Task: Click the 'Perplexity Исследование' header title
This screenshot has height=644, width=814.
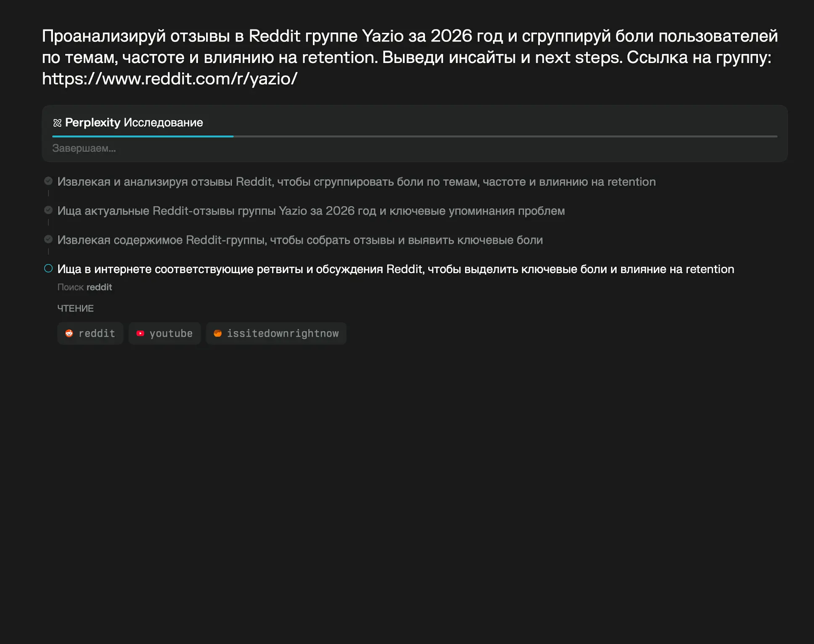Action: (x=134, y=123)
